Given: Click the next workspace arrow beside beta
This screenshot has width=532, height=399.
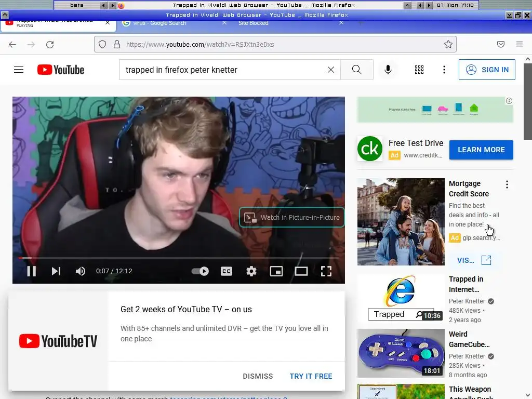Looking at the screenshot, I should pyautogui.click(x=112, y=5).
